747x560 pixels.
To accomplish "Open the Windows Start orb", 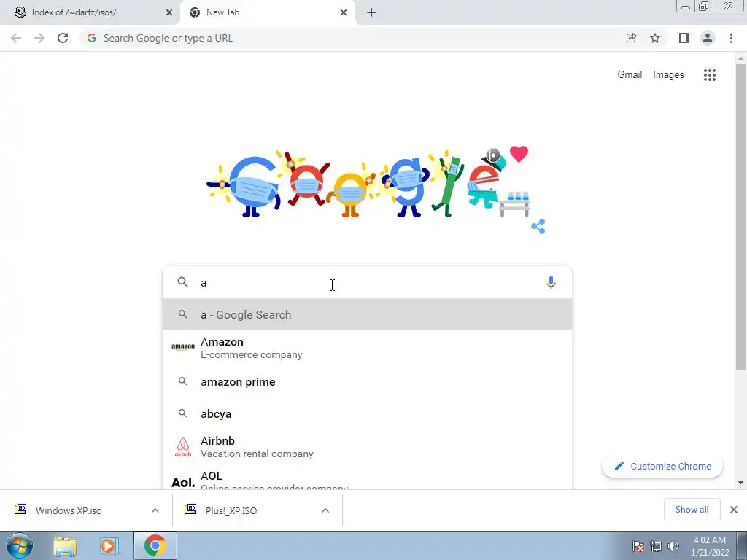I will coord(20,545).
